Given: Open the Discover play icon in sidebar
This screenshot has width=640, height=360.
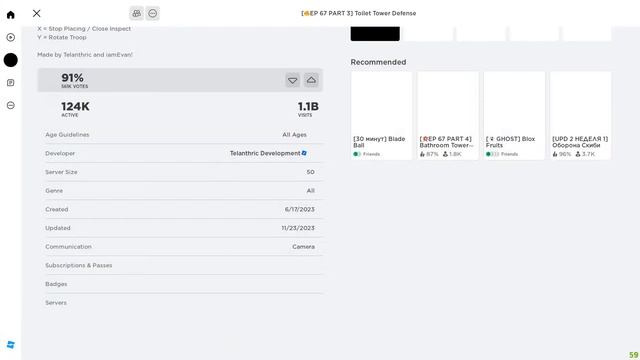Looking at the screenshot, I should click(11, 38).
